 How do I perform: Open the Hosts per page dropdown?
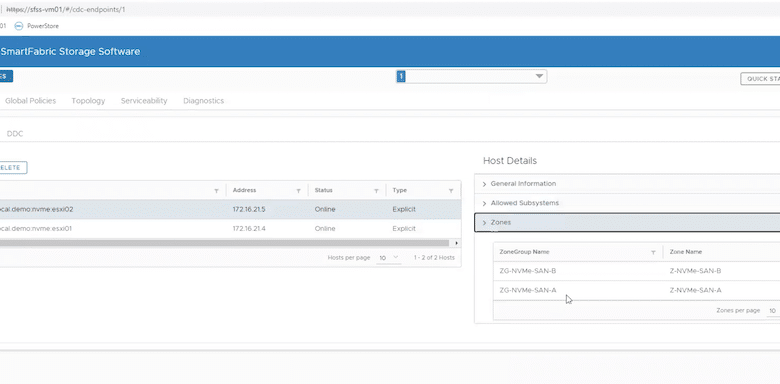389,258
